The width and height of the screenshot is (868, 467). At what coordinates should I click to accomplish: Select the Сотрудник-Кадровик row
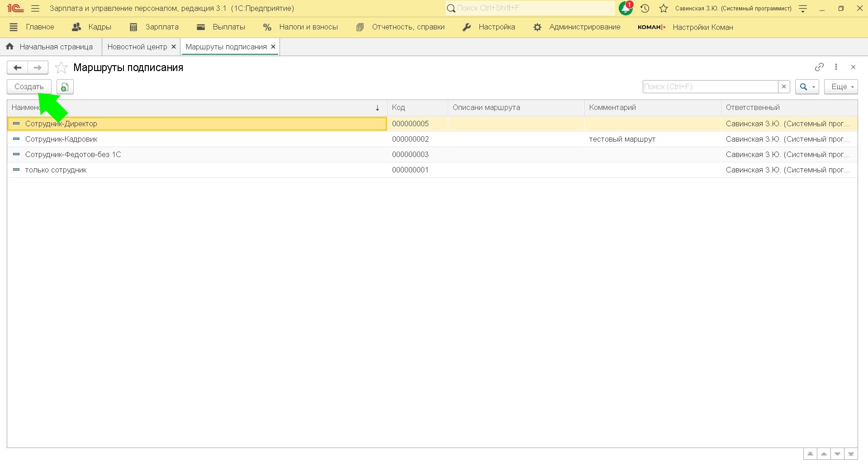tap(62, 139)
